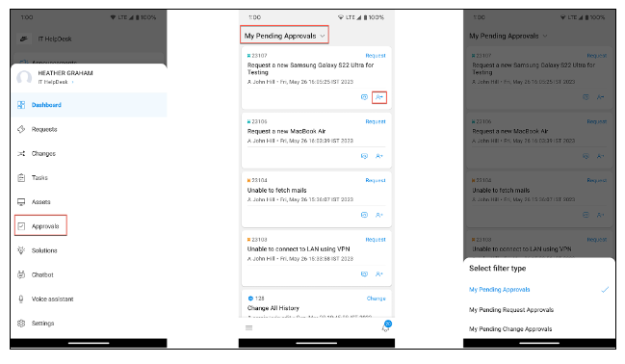Viewport: 625px width, 364px height.
Task: Tap the assign-user icon on 23107 in the right screen
Action: [600, 97]
